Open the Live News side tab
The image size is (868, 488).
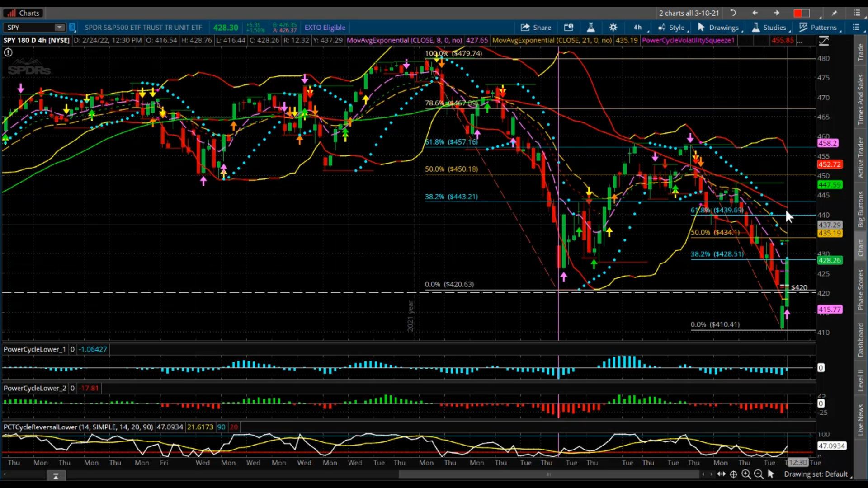pos(860,420)
